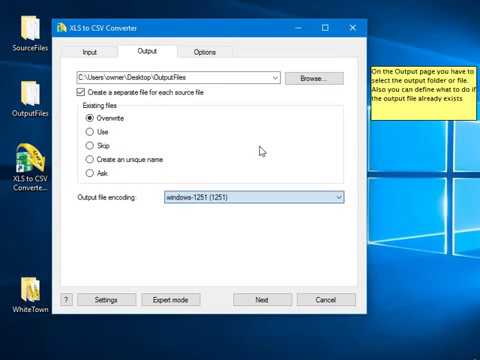Viewport: 480px width, 360px height.
Task: Launch the XLS to CSV Converter desktop shortcut
Action: [x=30, y=167]
